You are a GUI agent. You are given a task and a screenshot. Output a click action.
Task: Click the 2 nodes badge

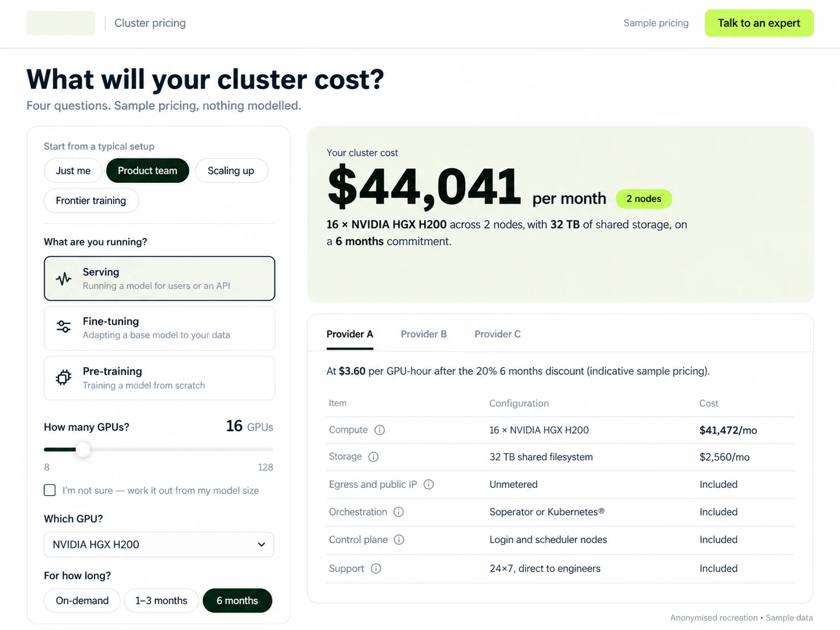point(644,199)
